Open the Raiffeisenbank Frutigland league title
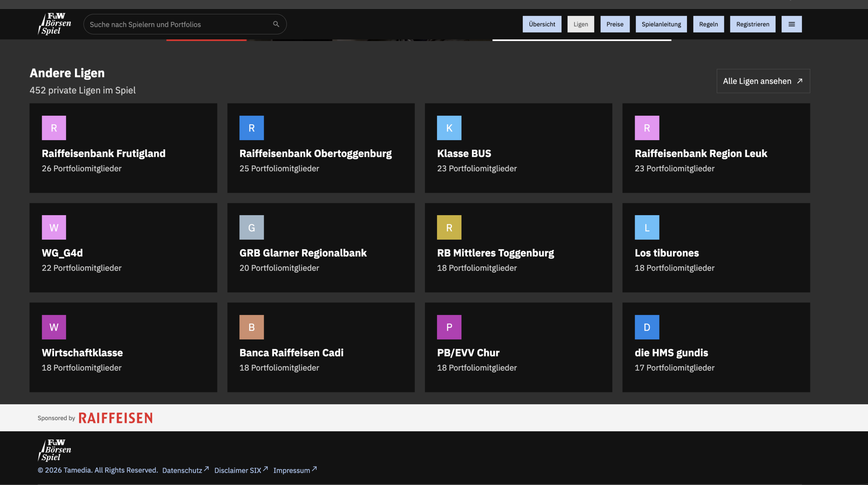This screenshot has width=868, height=485. (x=103, y=153)
